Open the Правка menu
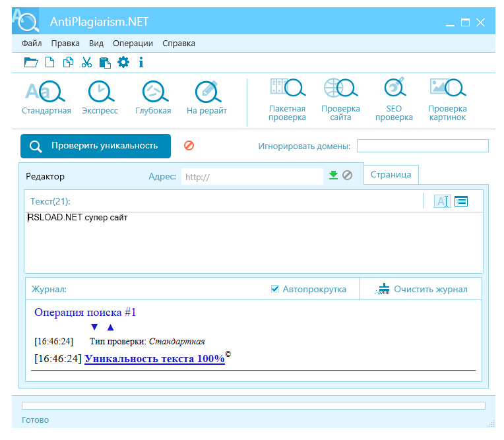Screen dimensions: 504x440 pyautogui.click(x=65, y=44)
